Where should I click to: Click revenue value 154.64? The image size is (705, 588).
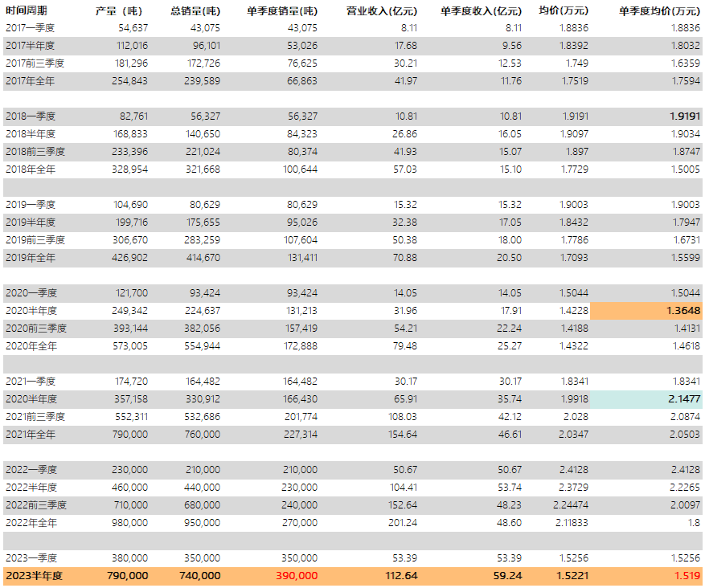point(403,435)
